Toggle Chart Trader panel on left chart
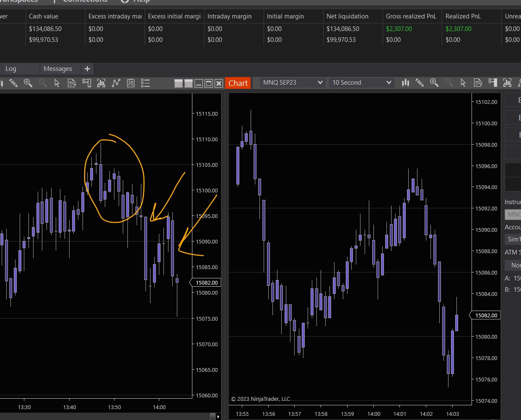This screenshot has width=521, height=420. [87, 83]
